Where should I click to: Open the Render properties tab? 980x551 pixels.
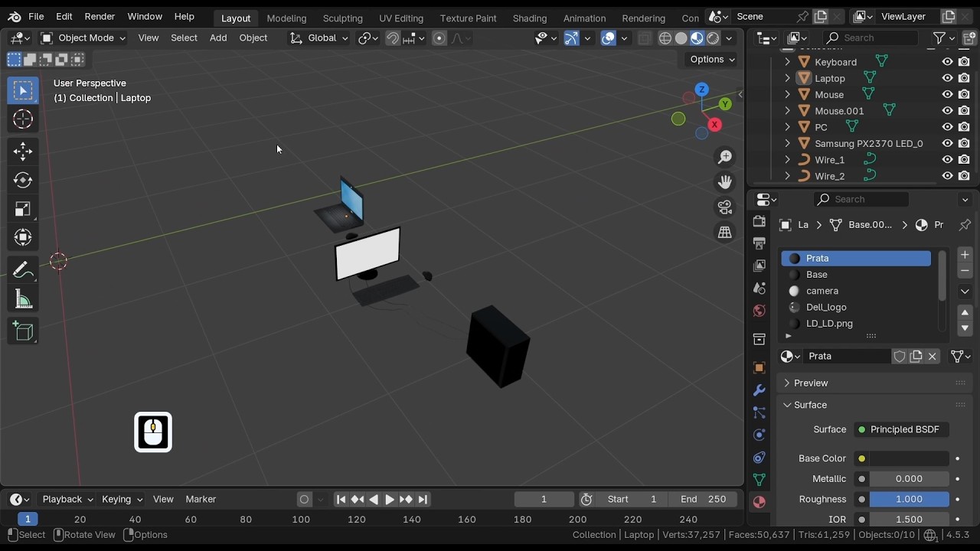759,221
